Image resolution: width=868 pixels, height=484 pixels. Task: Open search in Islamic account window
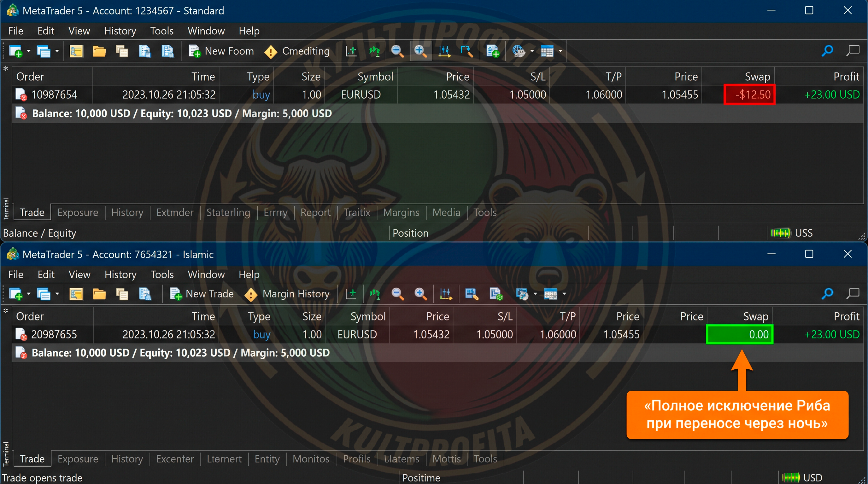(x=827, y=294)
